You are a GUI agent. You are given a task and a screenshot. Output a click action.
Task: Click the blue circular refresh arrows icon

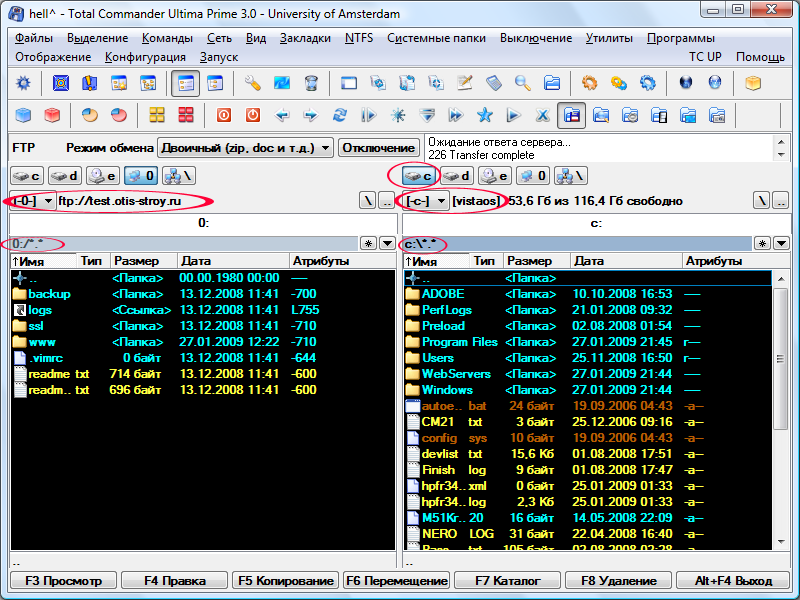339,115
